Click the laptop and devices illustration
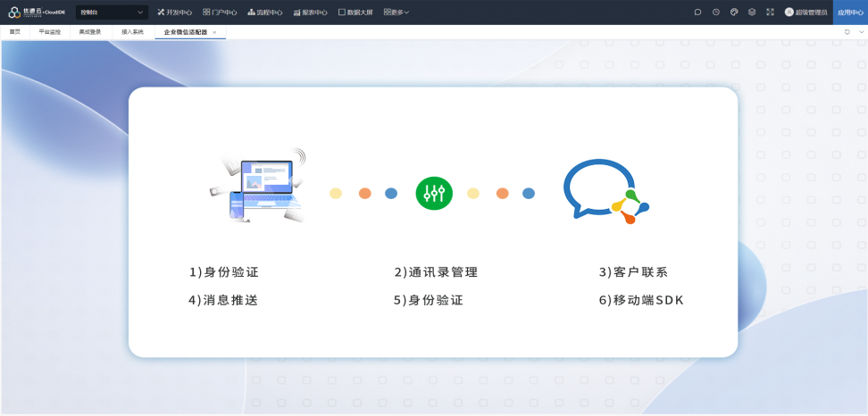The width and height of the screenshot is (868, 416). click(257, 186)
